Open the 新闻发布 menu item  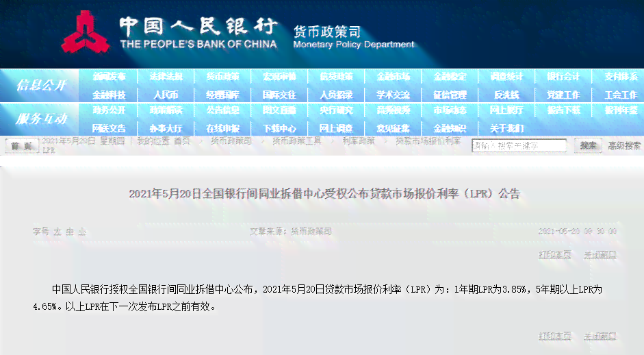pos(109,77)
